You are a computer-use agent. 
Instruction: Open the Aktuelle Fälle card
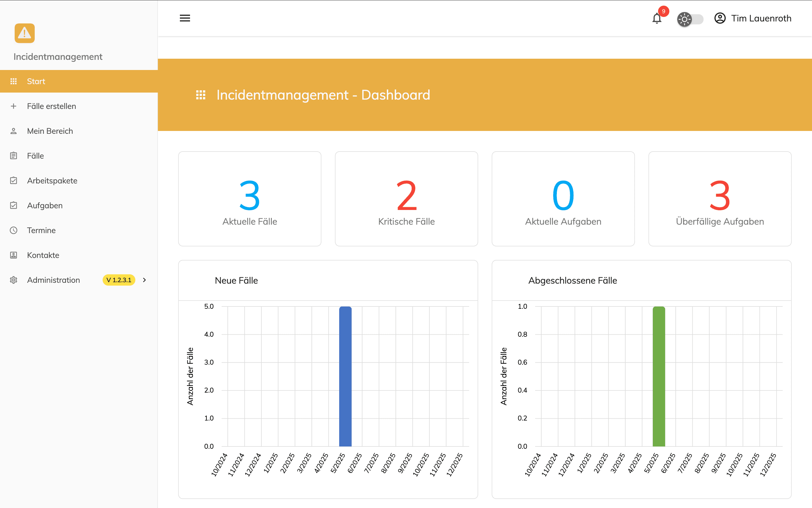tap(250, 199)
